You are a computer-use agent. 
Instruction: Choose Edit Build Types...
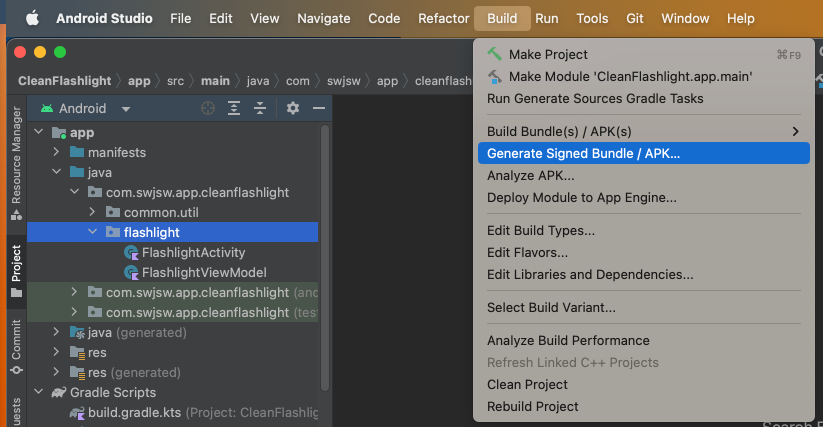coord(643,231)
